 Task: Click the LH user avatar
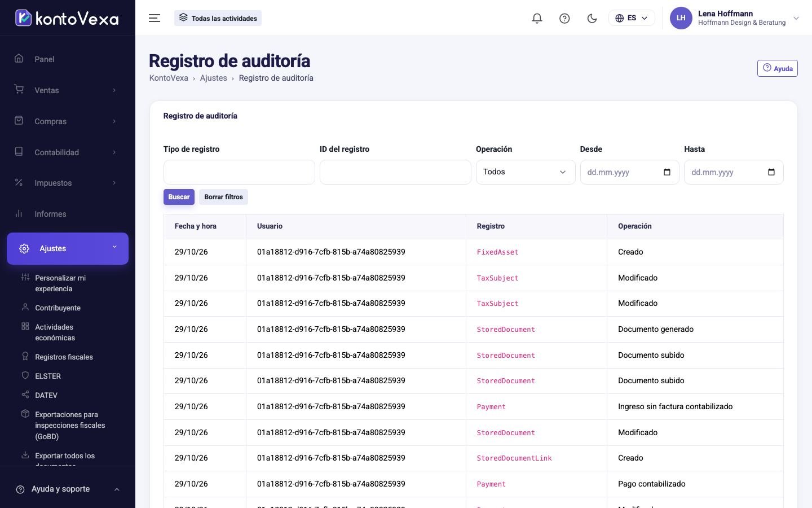pyautogui.click(x=681, y=18)
